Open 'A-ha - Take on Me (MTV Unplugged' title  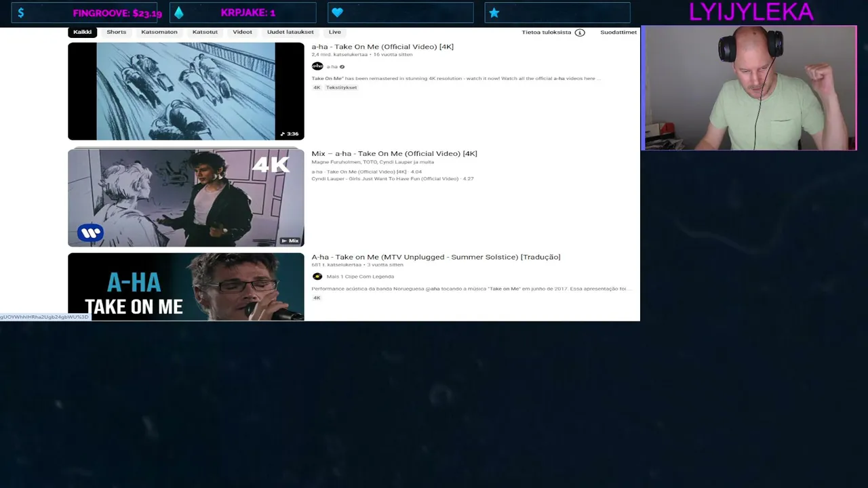pyautogui.click(x=436, y=257)
